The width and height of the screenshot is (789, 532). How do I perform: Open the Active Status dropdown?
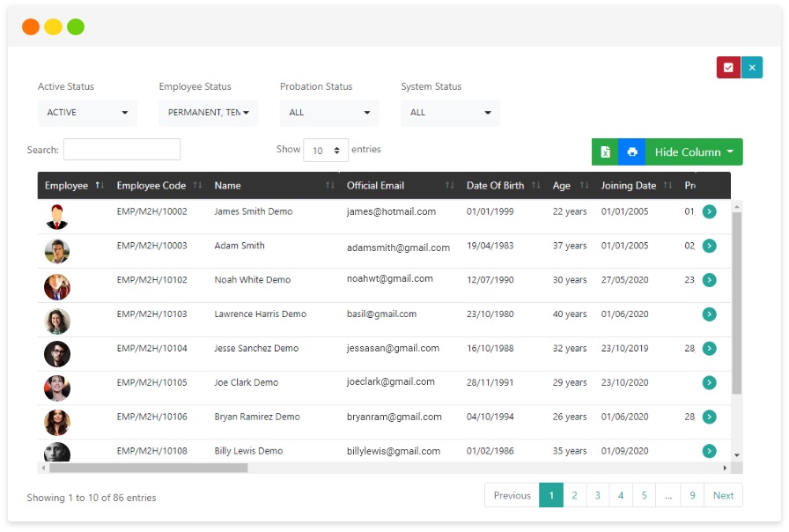pos(86,113)
